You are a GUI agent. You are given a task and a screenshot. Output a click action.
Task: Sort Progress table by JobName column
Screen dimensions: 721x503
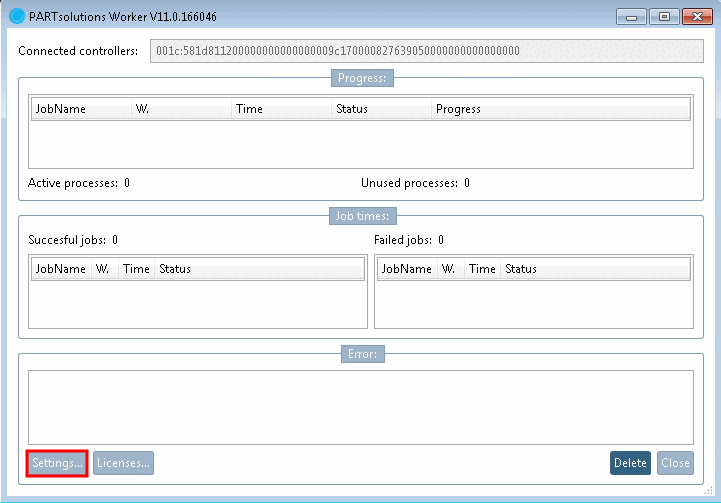click(x=81, y=109)
